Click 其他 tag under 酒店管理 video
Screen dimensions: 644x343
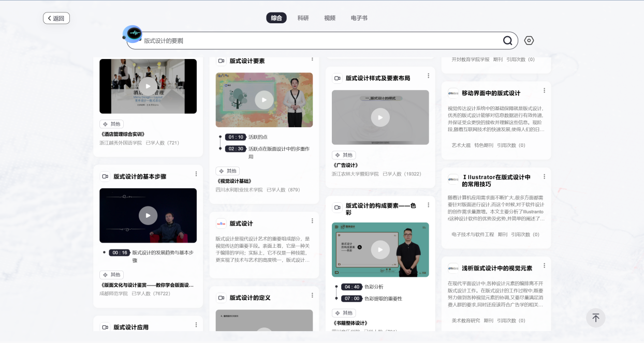[x=112, y=124]
